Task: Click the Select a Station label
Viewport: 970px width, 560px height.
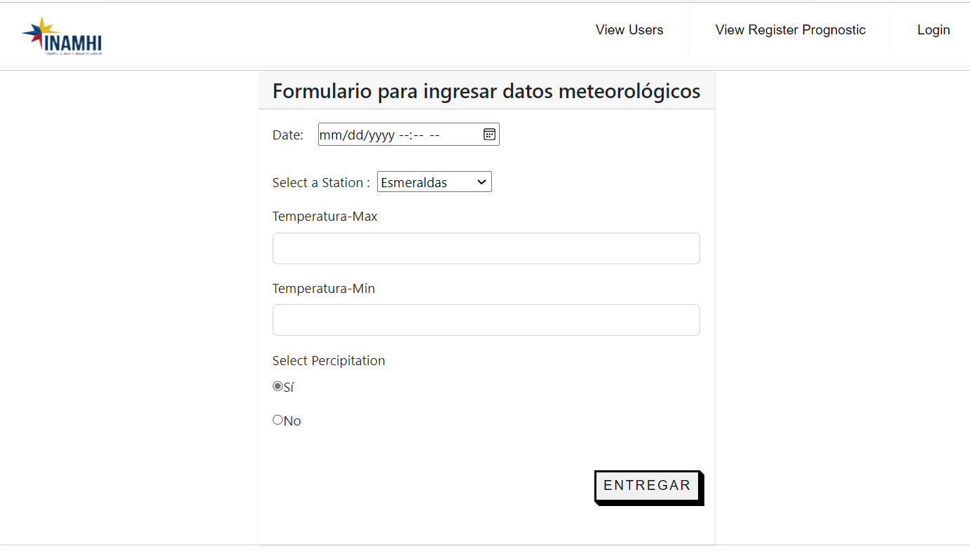Action: point(320,182)
